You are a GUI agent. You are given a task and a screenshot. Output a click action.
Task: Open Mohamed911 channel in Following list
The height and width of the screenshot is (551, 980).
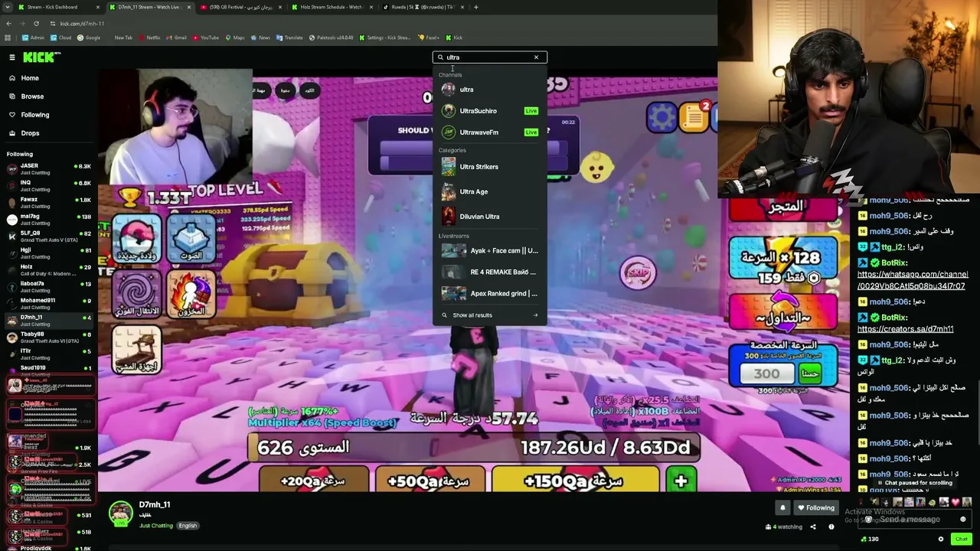coord(47,303)
